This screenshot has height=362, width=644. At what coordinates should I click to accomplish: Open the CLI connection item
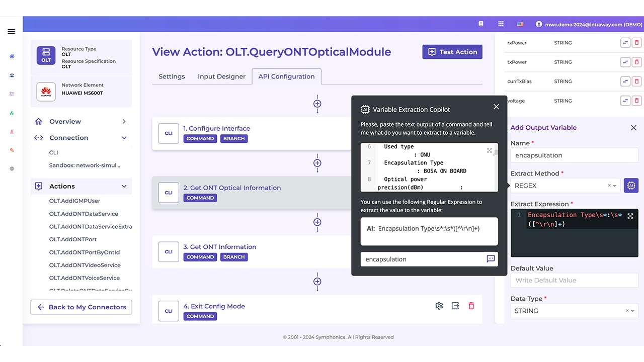pyautogui.click(x=54, y=152)
